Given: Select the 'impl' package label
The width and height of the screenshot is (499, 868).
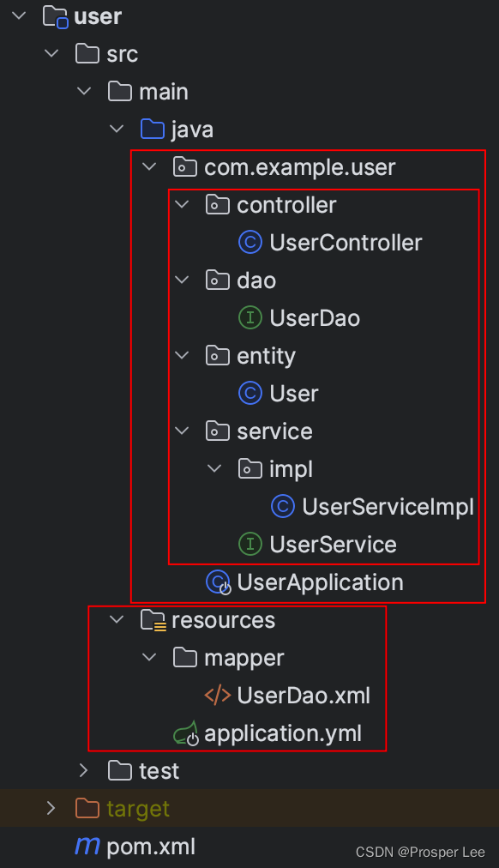Looking at the screenshot, I should tap(291, 469).
